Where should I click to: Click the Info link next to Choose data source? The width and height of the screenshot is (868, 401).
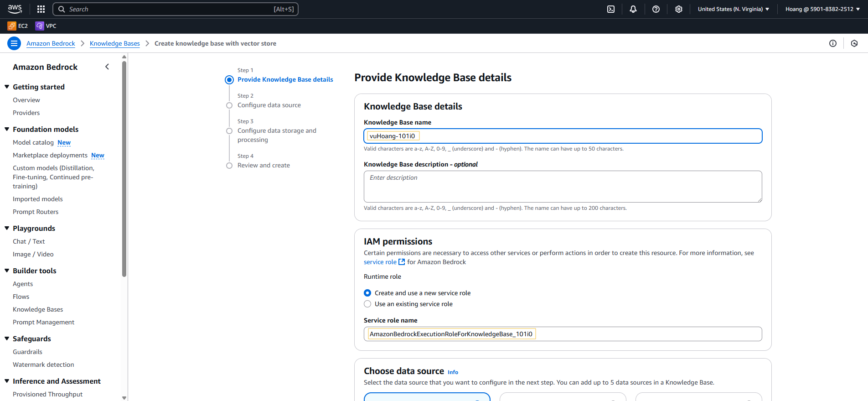coord(453,372)
